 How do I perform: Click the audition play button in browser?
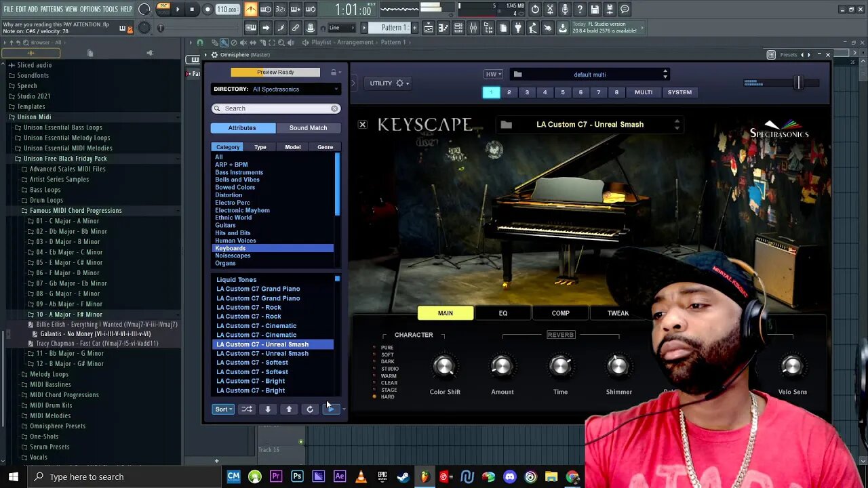pos(330,409)
